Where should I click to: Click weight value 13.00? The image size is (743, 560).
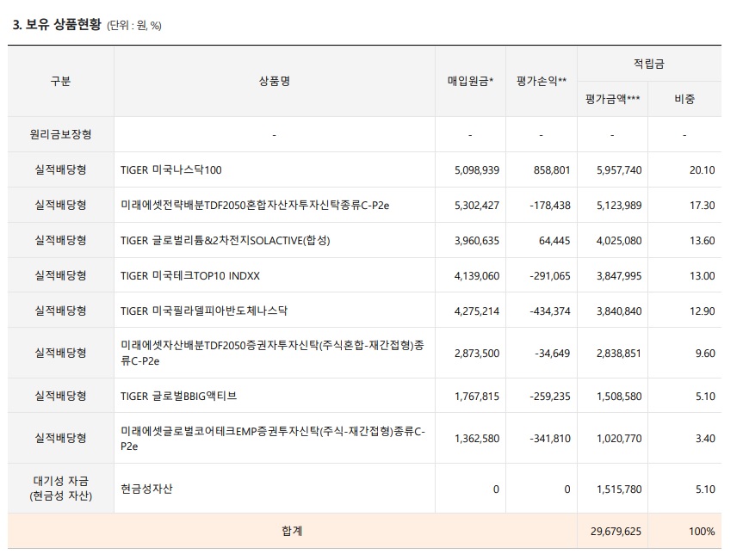703,275
